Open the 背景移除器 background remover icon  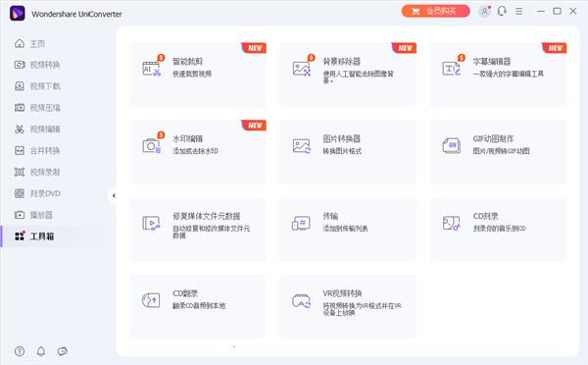coord(302,68)
